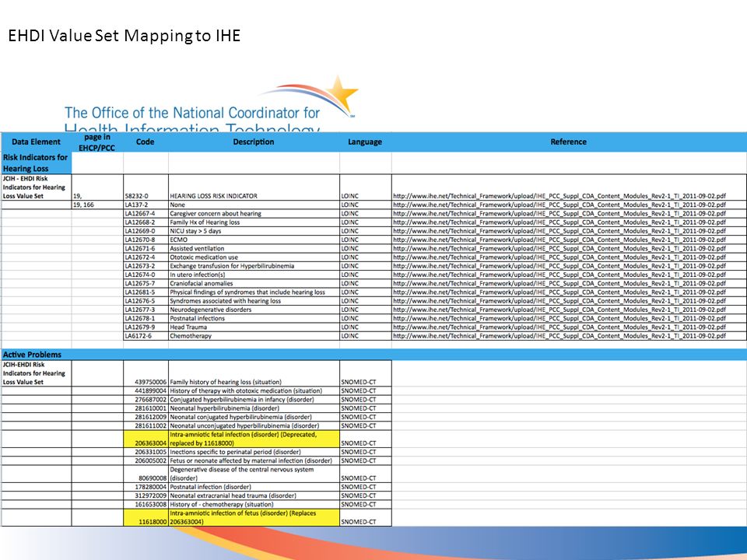Open the reference URL in the HEARING LOSS RISK INDICATOR row
Viewport: 747px width, 560px height.
click(x=559, y=196)
